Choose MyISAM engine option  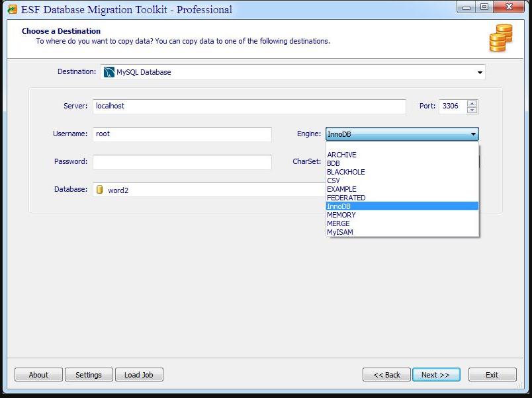402,232
